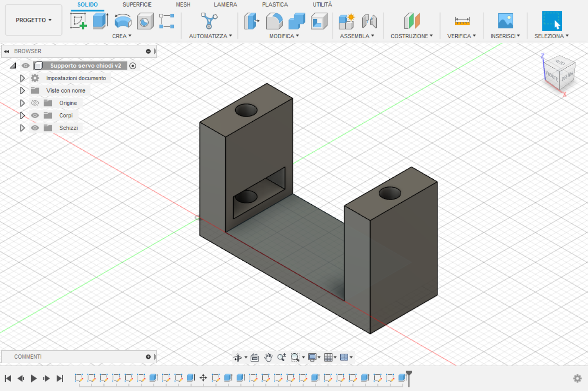
Task: Click the Viewports layout icon
Action: [x=344, y=357]
